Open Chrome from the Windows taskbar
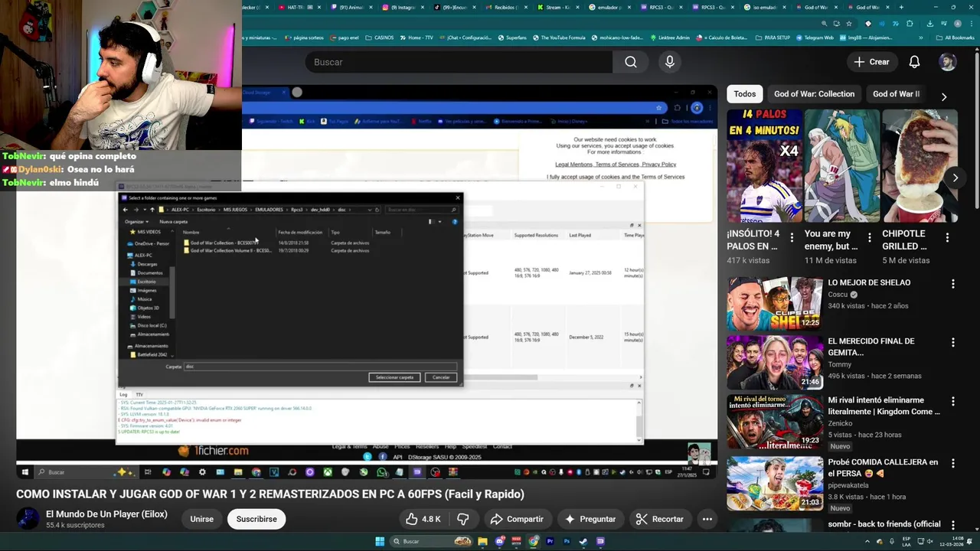Viewport: 980px width, 551px height. tap(534, 542)
